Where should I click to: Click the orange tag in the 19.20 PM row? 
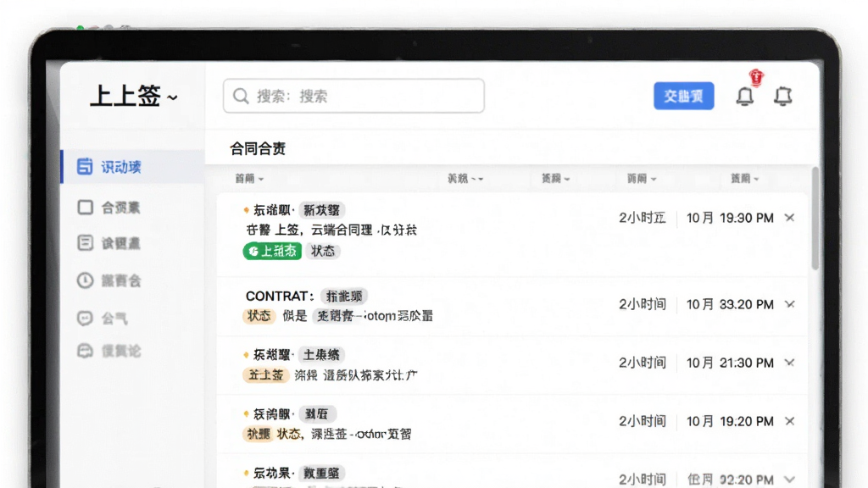258,434
